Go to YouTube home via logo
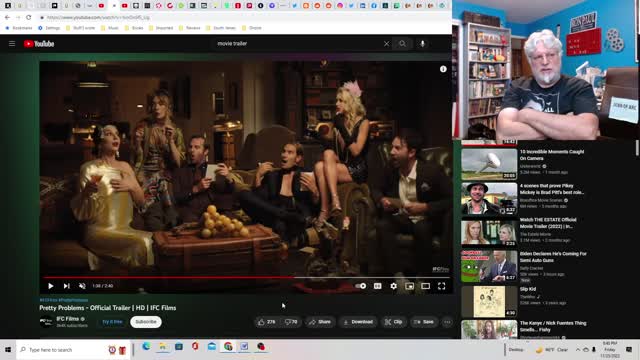 39,44
